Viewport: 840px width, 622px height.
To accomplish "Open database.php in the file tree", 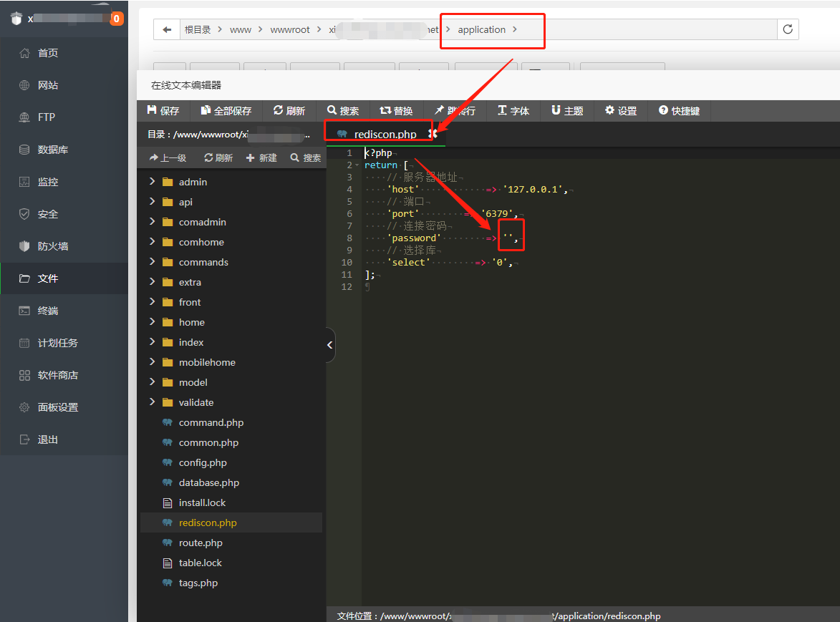I will 209,483.
